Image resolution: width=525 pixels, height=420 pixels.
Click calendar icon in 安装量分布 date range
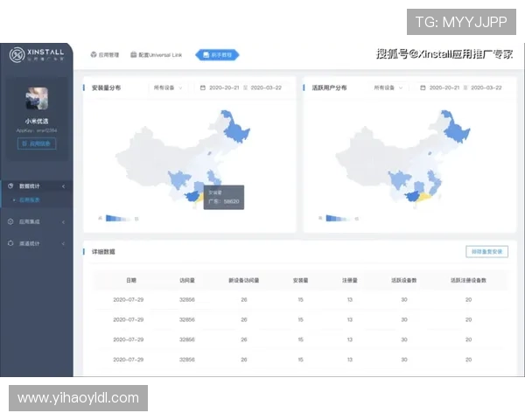203,87
